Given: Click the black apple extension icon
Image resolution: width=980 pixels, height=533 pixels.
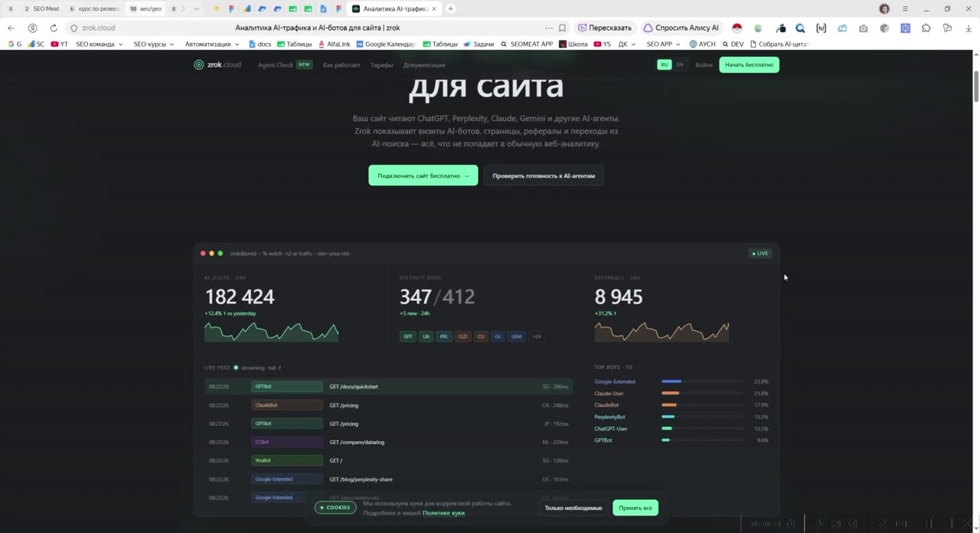Looking at the screenshot, I should (780, 28).
